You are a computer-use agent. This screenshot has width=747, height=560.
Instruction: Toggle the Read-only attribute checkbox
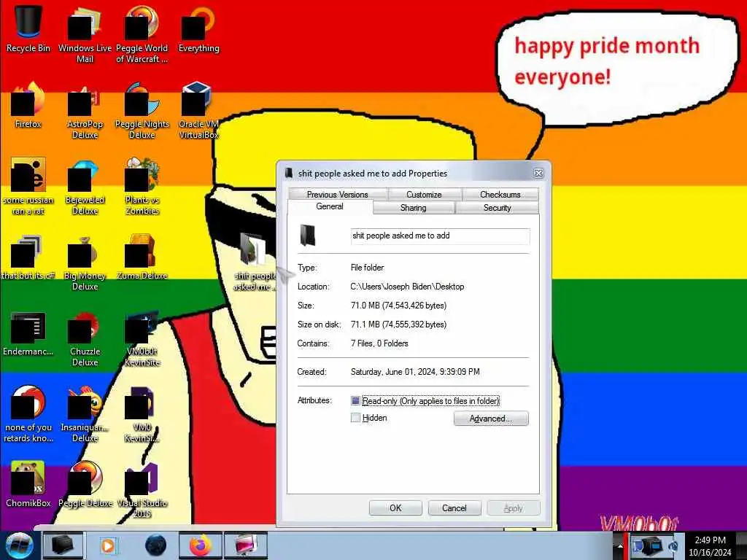coord(355,401)
